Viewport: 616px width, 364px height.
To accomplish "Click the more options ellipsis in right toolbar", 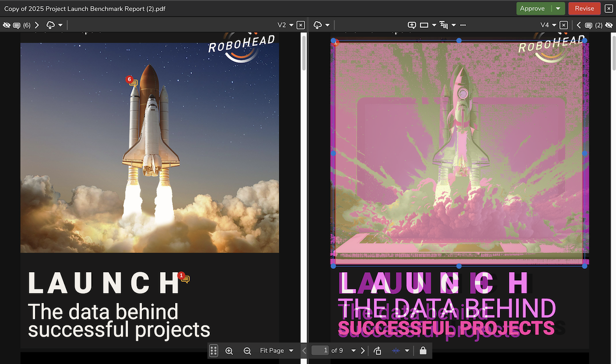I will [463, 25].
